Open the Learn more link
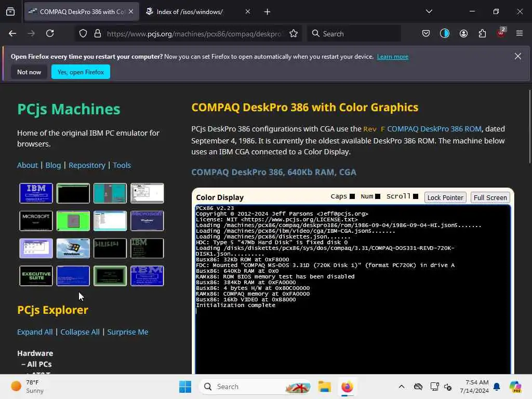 click(393, 57)
